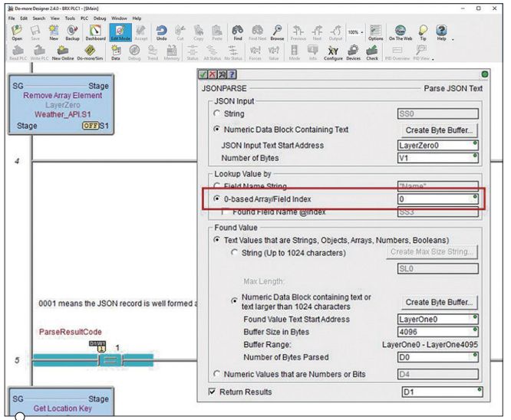Open the Debug menu
Image resolution: width=511 pixels, height=420 pixels.
(x=100, y=18)
